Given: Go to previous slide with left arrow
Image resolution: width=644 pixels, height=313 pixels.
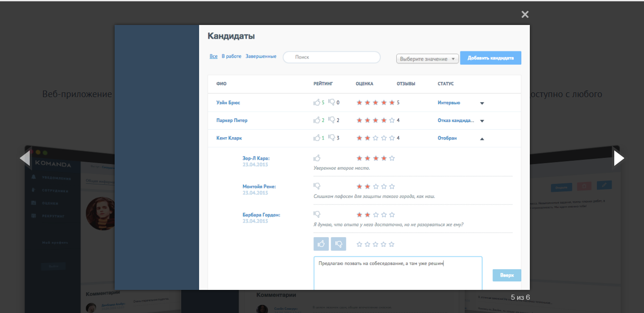Looking at the screenshot, I should pos(25,158).
